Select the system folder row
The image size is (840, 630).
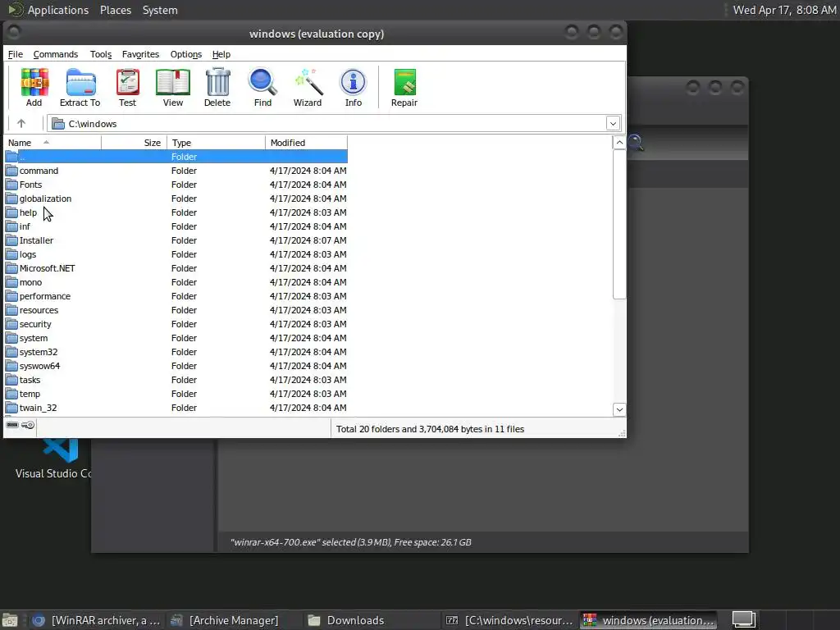[176, 338]
